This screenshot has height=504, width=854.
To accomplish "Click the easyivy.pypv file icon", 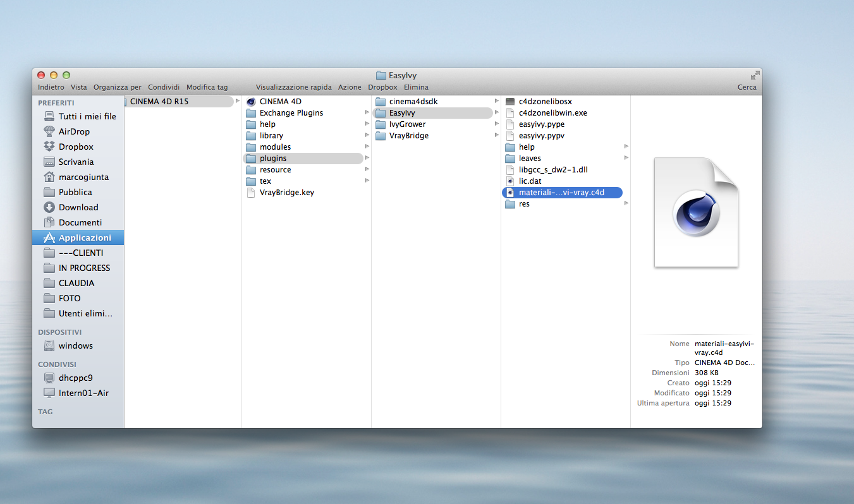I will pos(511,136).
